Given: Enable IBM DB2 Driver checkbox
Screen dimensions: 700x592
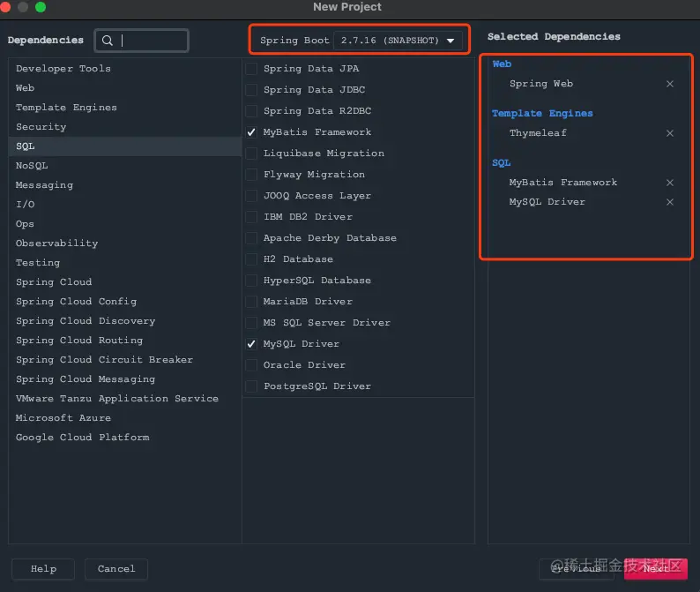Looking at the screenshot, I should (x=251, y=217).
